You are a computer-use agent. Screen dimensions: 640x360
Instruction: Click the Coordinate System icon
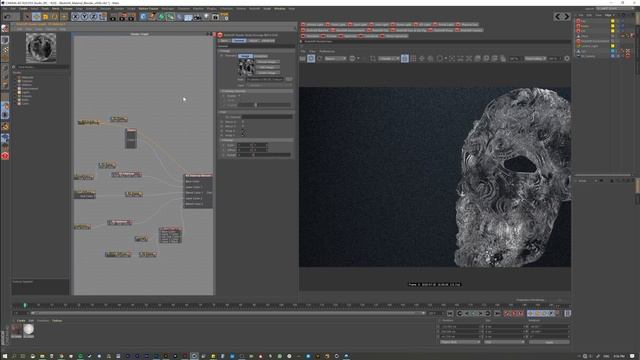[x=102, y=17]
